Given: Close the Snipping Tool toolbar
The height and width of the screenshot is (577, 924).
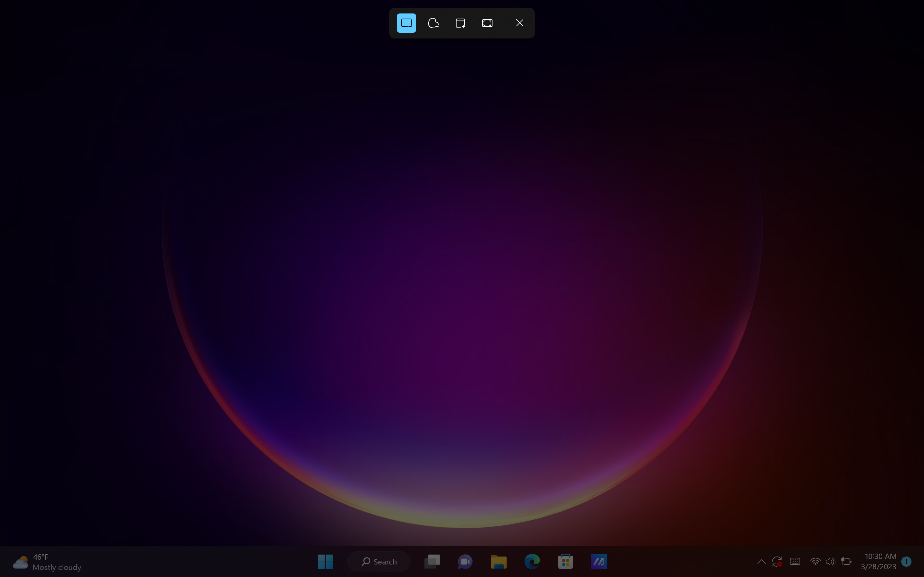Looking at the screenshot, I should (x=519, y=23).
